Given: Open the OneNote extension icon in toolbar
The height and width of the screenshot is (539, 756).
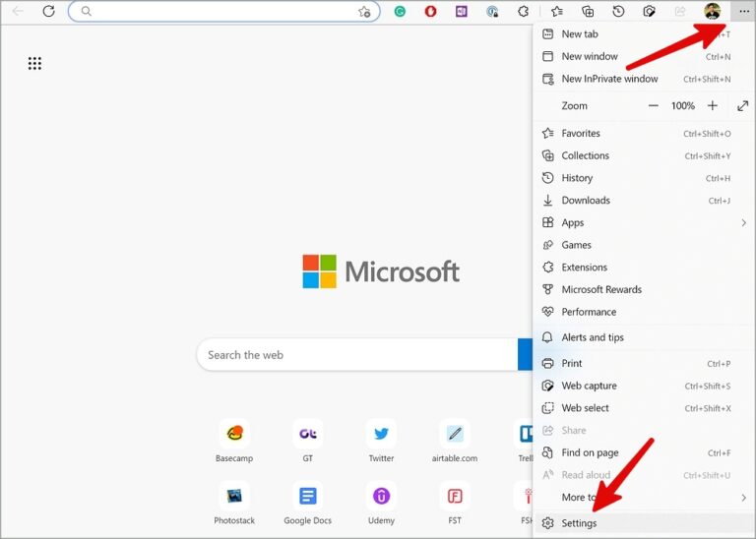Looking at the screenshot, I should (462, 11).
